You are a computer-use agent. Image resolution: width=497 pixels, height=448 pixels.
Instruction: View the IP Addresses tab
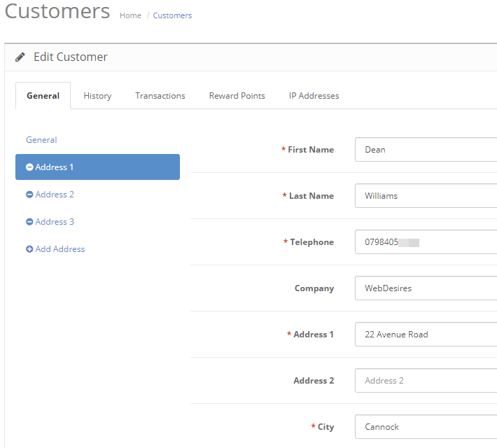point(314,96)
